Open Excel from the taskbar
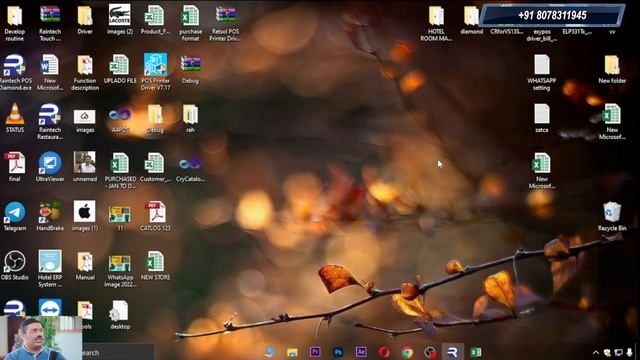Screen dimensions: 640x360 [476, 352]
